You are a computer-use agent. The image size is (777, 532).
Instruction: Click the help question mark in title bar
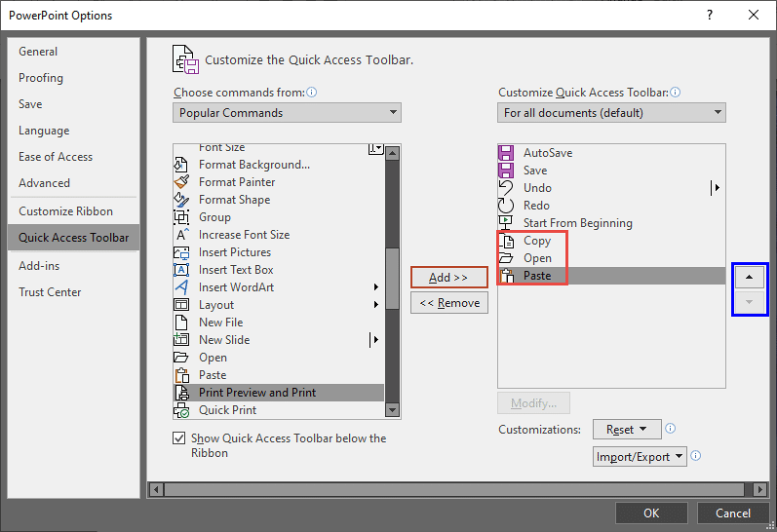tap(710, 15)
